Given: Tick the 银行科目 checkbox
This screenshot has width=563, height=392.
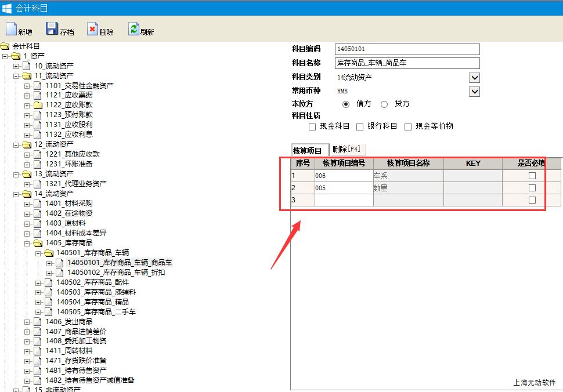Looking at the screenshot, I should pos(360,127).
